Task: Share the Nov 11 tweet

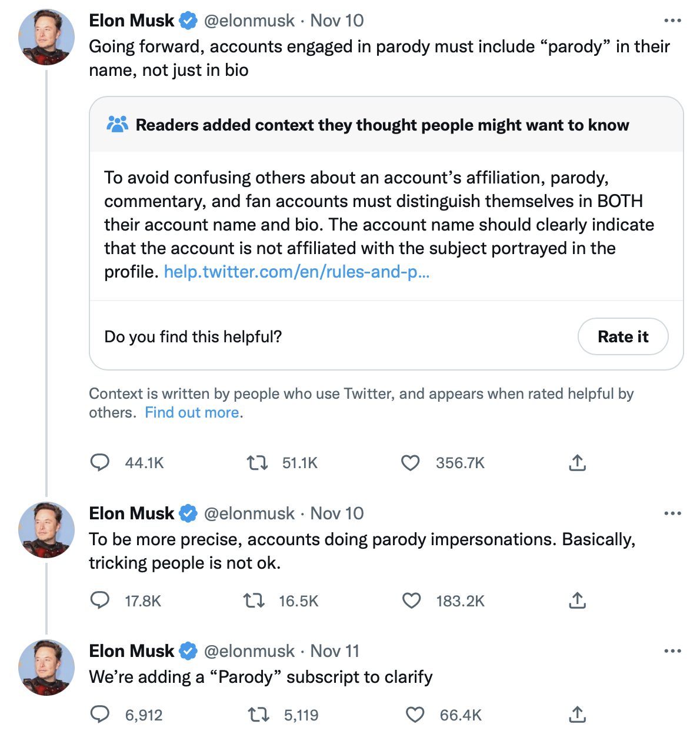Action: coord(578,715)
